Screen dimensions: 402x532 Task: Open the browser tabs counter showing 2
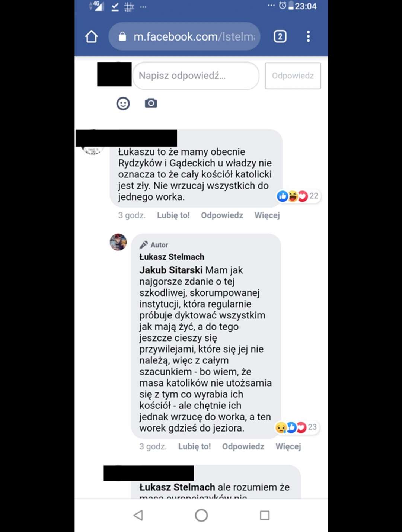tap(280, 36)
